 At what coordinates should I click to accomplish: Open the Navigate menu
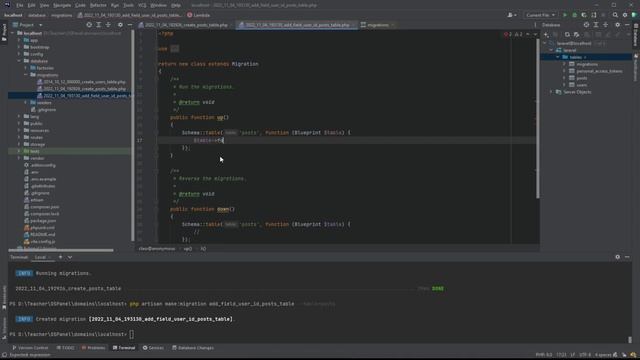click(x=62, y=5)
